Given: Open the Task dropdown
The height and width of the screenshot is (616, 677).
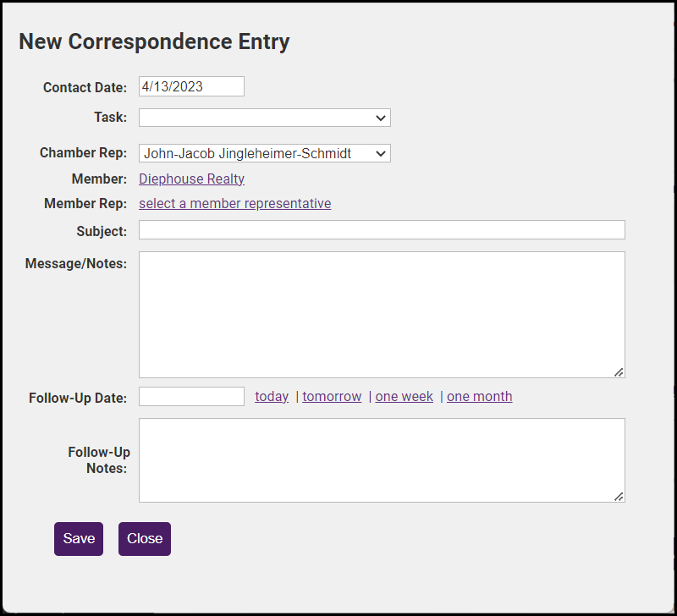Looking at the screenshot, I should coord(264,118).
